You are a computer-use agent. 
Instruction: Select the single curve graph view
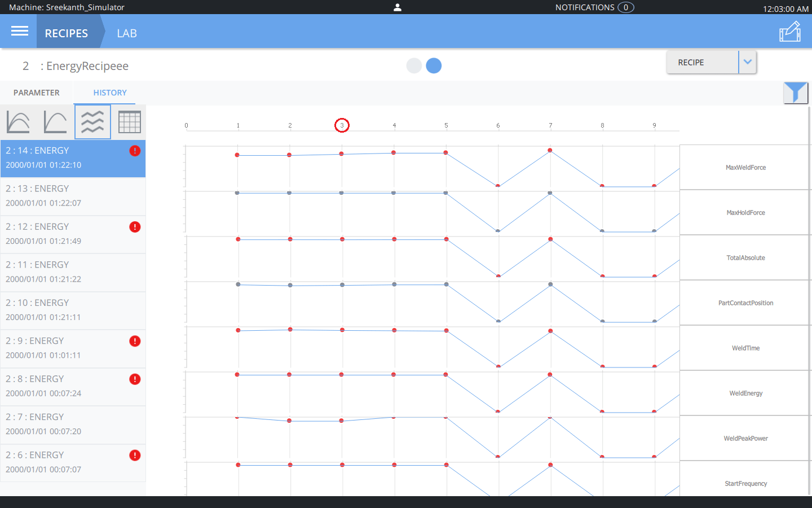click(x=55, y=121)
